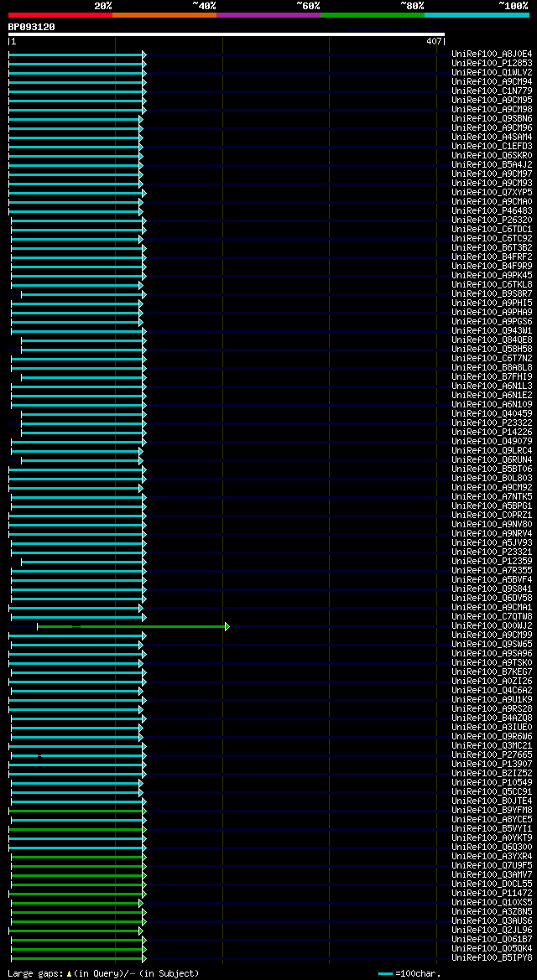This screenshot has height=980, width=537.
Task: Click the green alignment bar for Q00WJ2
Action: coord(133,626)
